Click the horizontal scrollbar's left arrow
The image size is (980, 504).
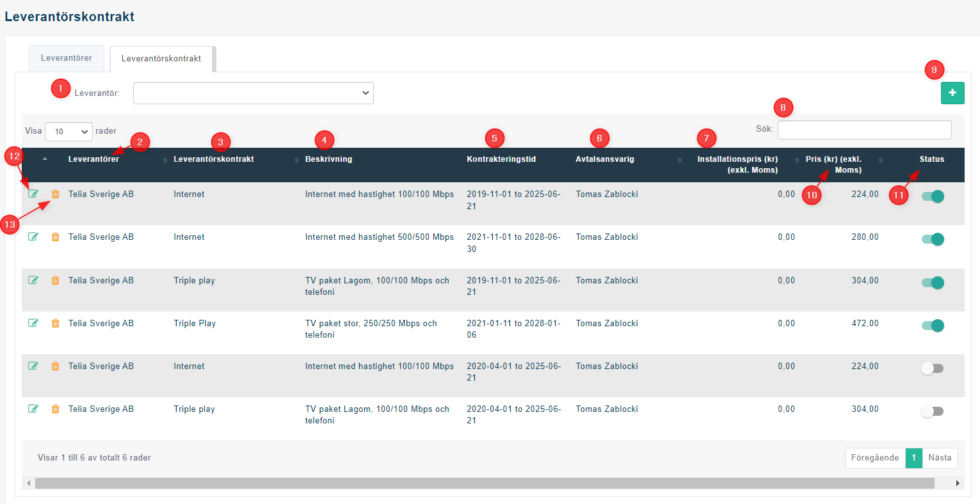(x=28, y=483)
